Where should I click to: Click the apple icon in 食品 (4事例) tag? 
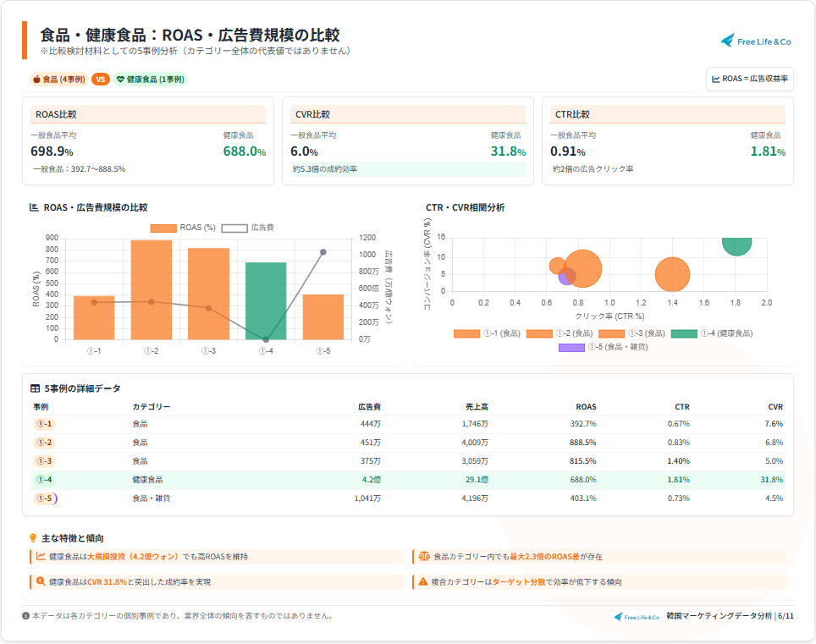37,80
